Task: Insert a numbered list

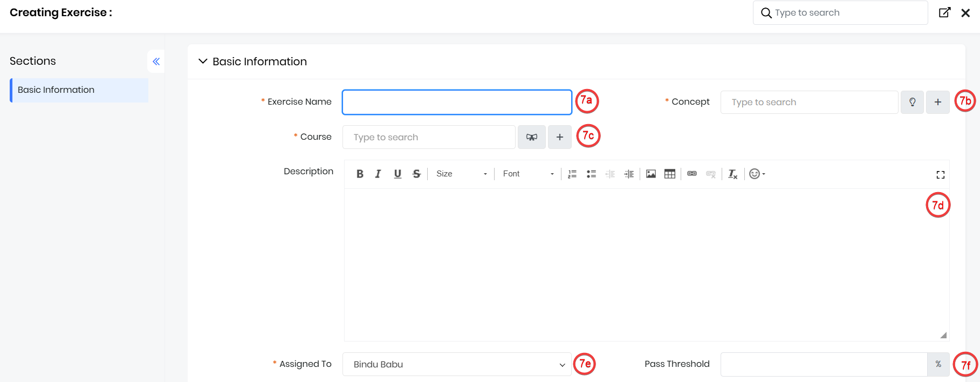Action: (x=572, y=174)
